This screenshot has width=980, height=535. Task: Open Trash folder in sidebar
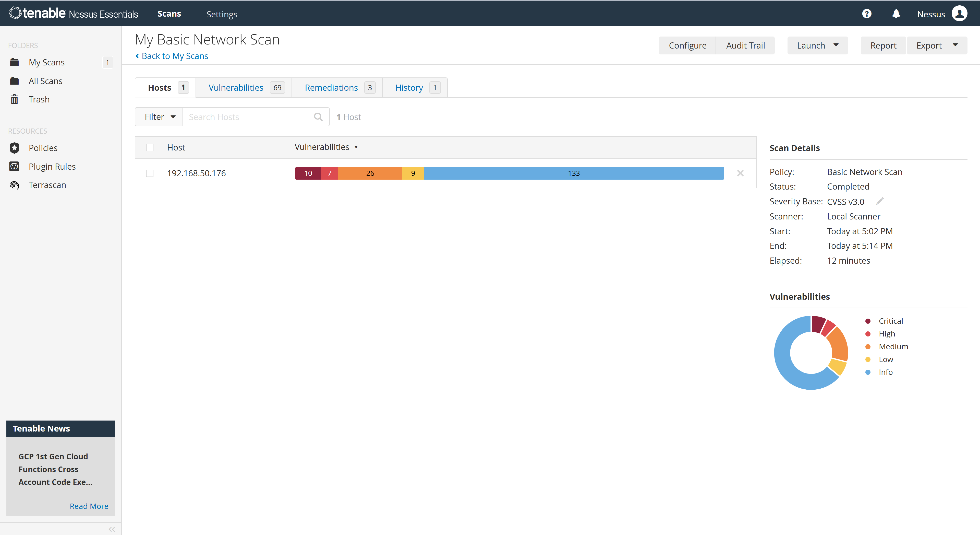tap(39, 99)
